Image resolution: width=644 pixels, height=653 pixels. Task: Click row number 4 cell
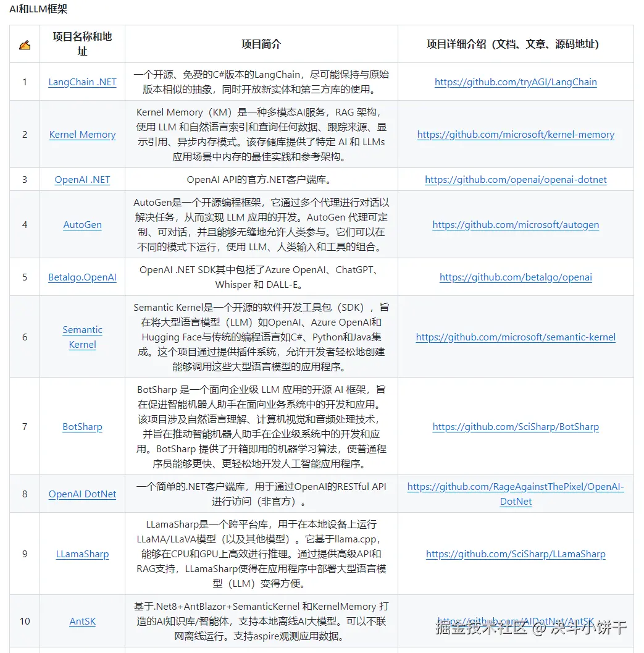pos(25,224)
